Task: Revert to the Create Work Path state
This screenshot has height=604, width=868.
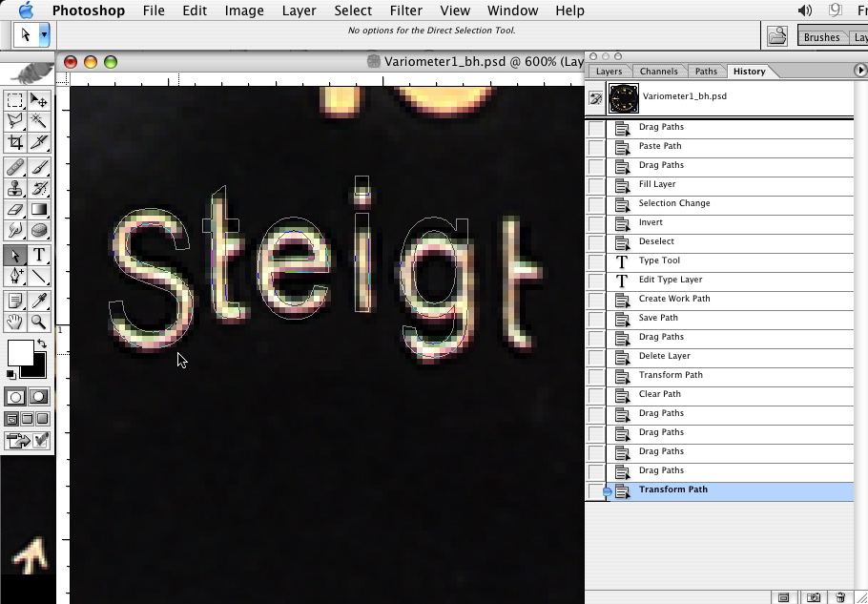Action: (673, 299)
